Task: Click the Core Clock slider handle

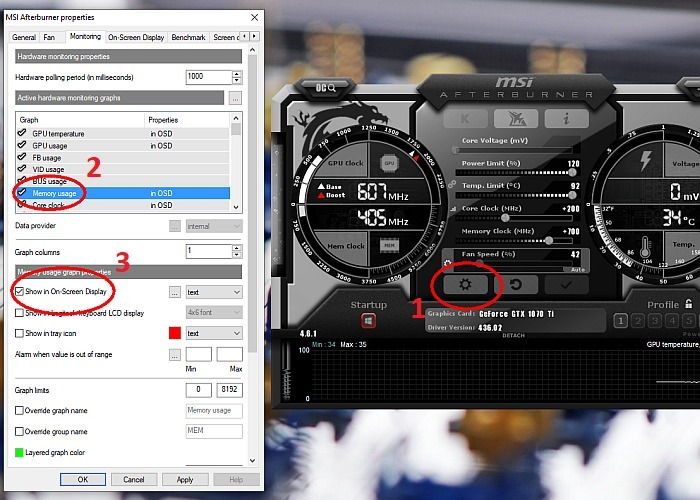Action: click(505, 218)
